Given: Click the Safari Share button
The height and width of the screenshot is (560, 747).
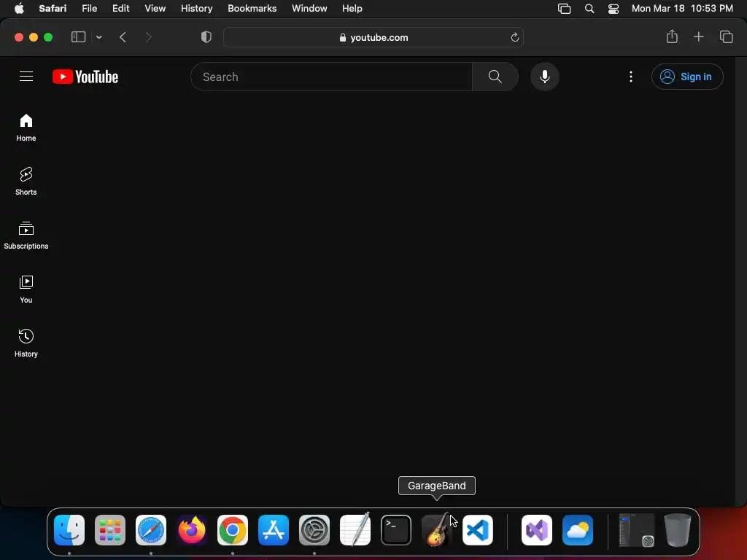Looking at the screenshot, I should pos(672,36).
